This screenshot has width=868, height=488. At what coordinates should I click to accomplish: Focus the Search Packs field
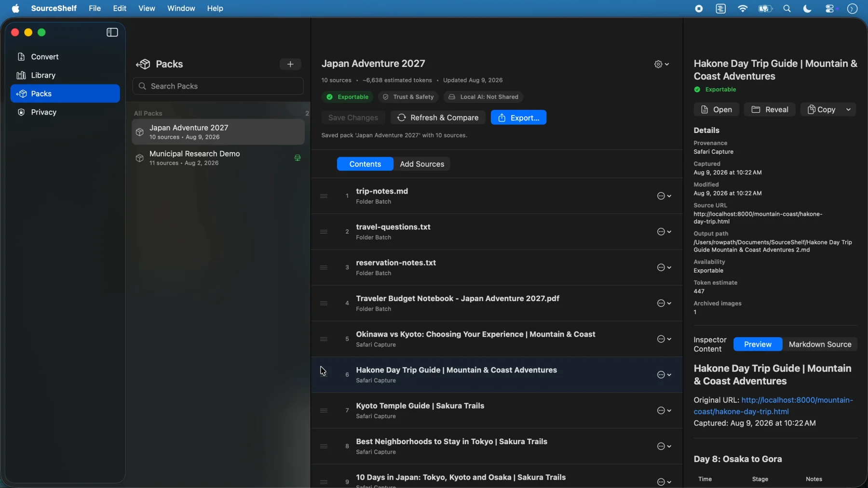[218, 86]
